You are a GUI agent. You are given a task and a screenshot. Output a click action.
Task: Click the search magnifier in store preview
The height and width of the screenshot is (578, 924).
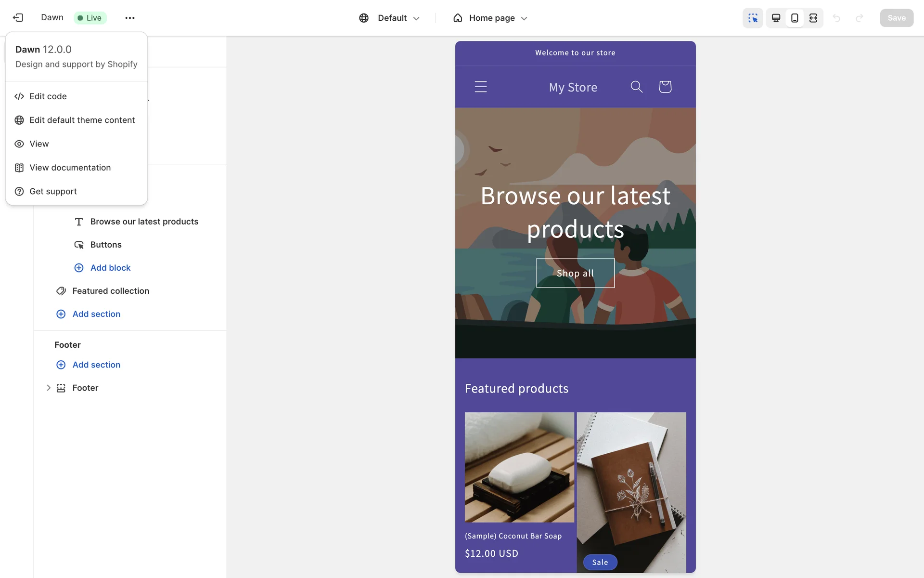click(636, 87)
